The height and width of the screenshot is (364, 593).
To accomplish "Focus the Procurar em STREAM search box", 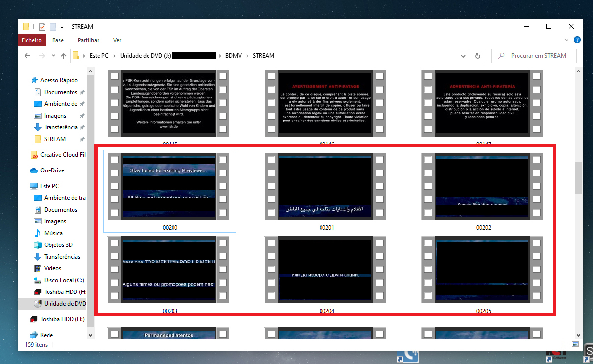I will [534, 56].
